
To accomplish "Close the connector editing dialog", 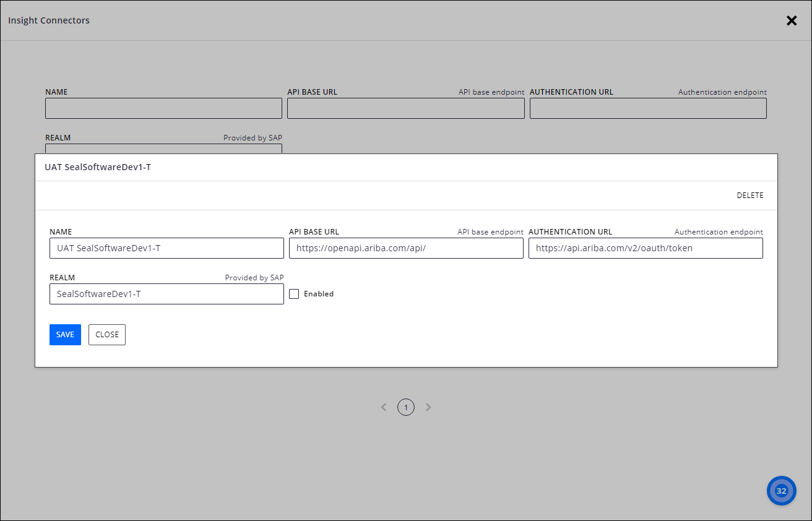I will (106, 334).
